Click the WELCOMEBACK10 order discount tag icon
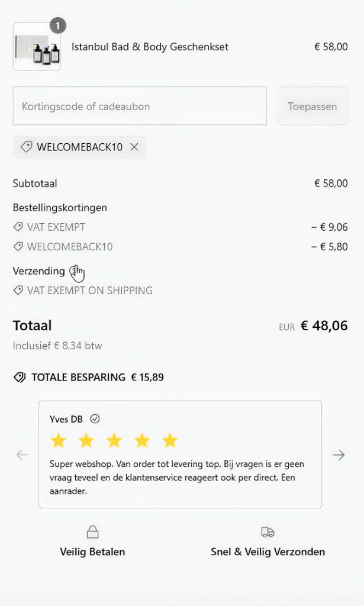This screenshot has height=606, width=364. tap(18, 247)
